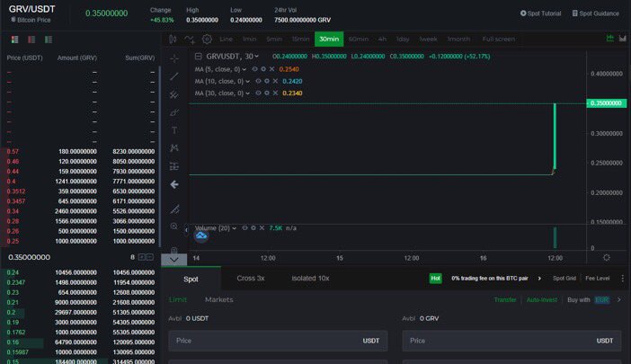Open MA 5 indicator settings gear
The image size is (631, 364).
[263, 69]
